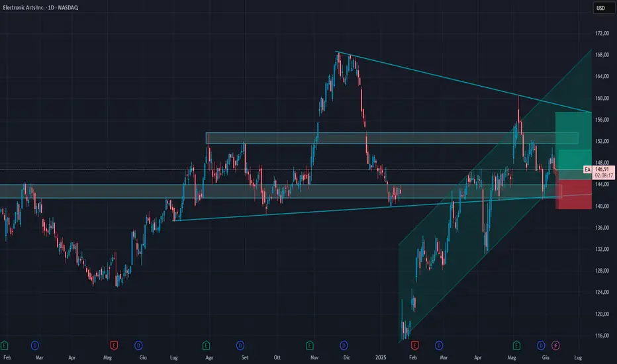Click the red earnings marker above 2025 Feb label
The width and height of the screenshot is (617, 364).
point(414,345)
